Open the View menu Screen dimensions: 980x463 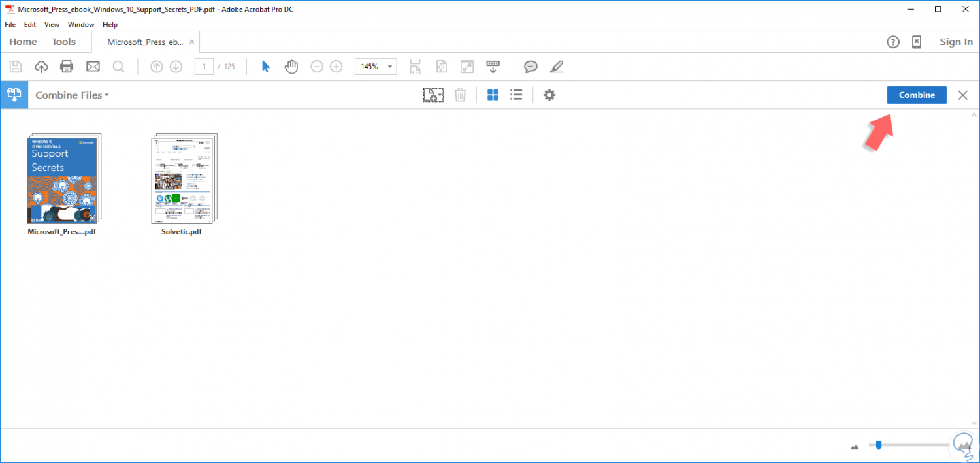pyautogui.click(x=52, y=24)
